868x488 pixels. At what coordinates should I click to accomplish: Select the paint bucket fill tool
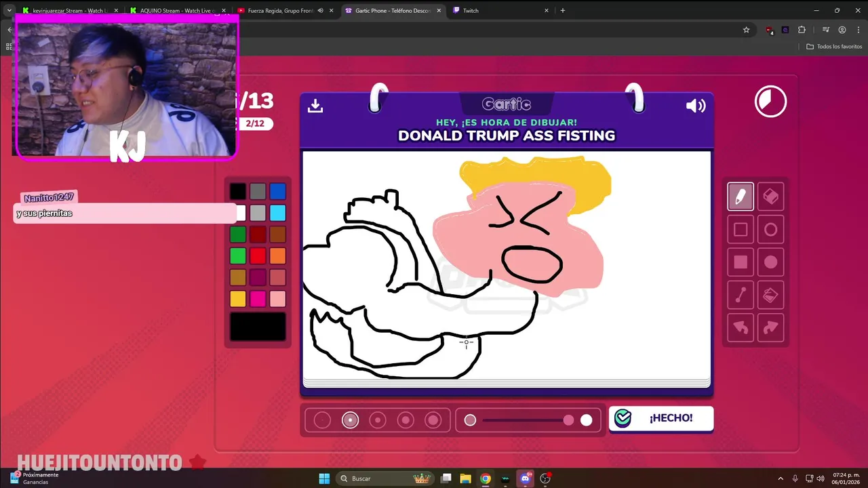click(770, 295)
